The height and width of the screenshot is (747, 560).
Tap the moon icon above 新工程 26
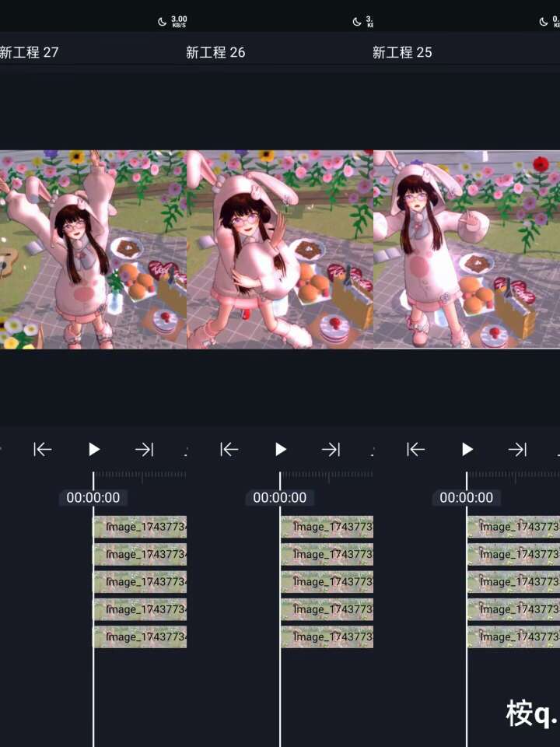click(x=357, y=22)
